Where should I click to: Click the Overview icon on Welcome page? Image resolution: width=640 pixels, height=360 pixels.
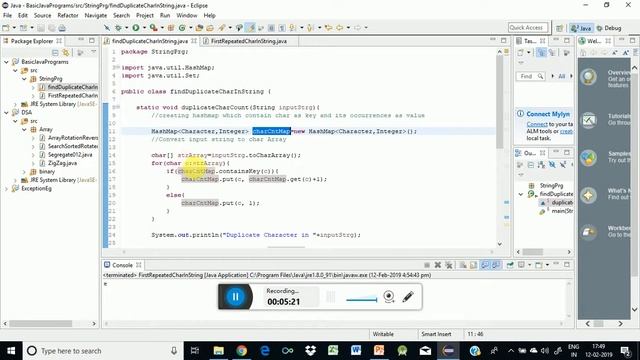(589, 77)
